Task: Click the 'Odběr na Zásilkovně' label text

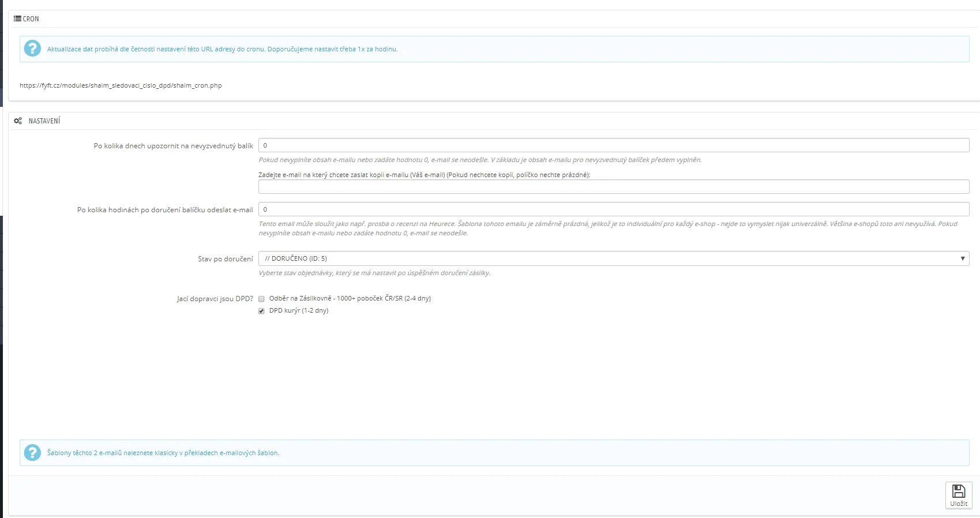Action: coord(350,299)
